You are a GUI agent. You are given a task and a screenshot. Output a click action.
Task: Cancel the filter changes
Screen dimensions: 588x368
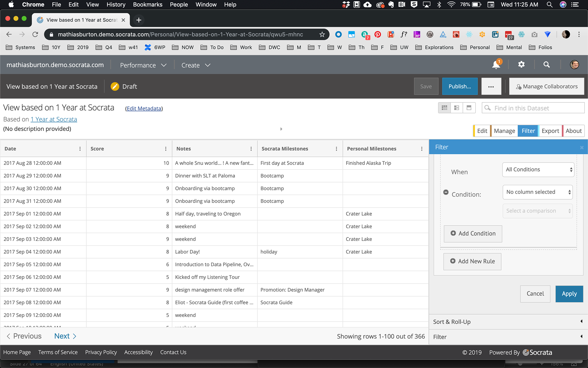[x=535, y=294]
